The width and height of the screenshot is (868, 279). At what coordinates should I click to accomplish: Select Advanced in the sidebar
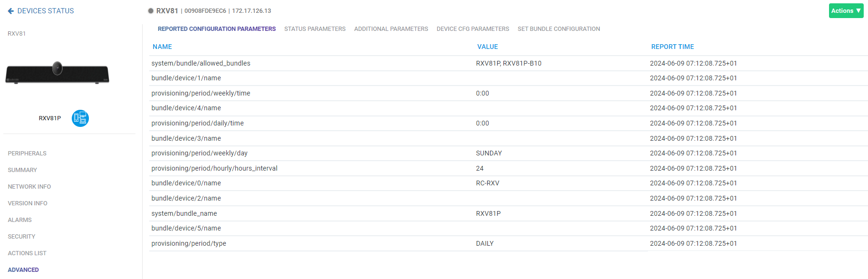[x=23, y=270]
